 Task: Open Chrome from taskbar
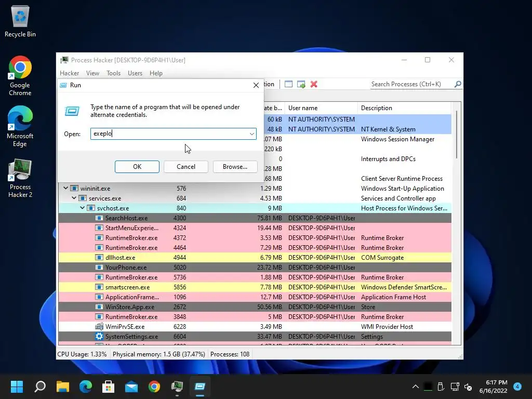click(154, 387)
